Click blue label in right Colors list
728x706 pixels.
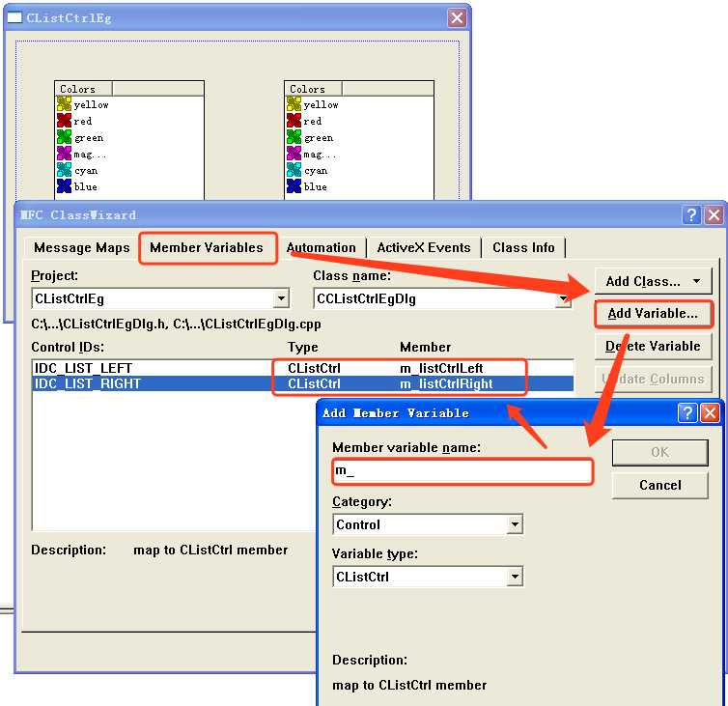(x=316, y=186)
